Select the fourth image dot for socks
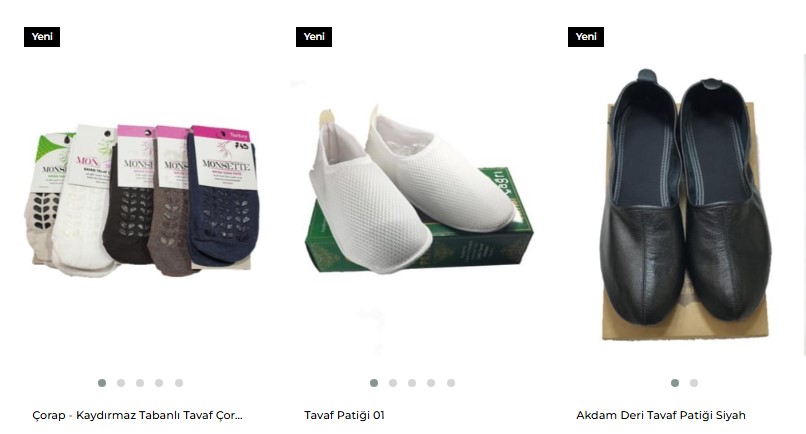 159,383
